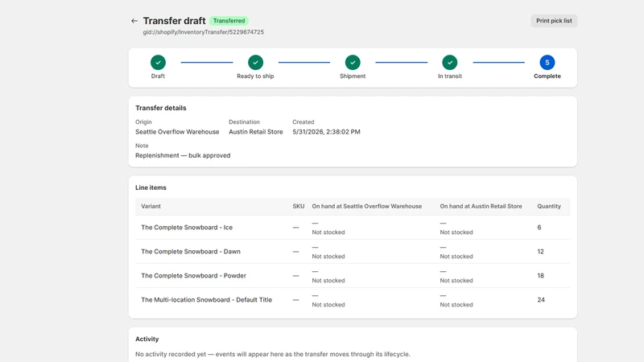The width and height of the screenshot is (644, 362).
Task: Click the created date 5/31/2026, 2:38:02 PM
Action: pos(326,132)
